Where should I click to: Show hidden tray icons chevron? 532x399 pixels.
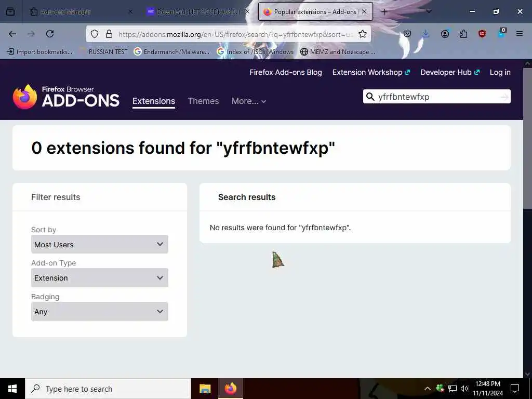pyautogui.click(x=428, y=389)
